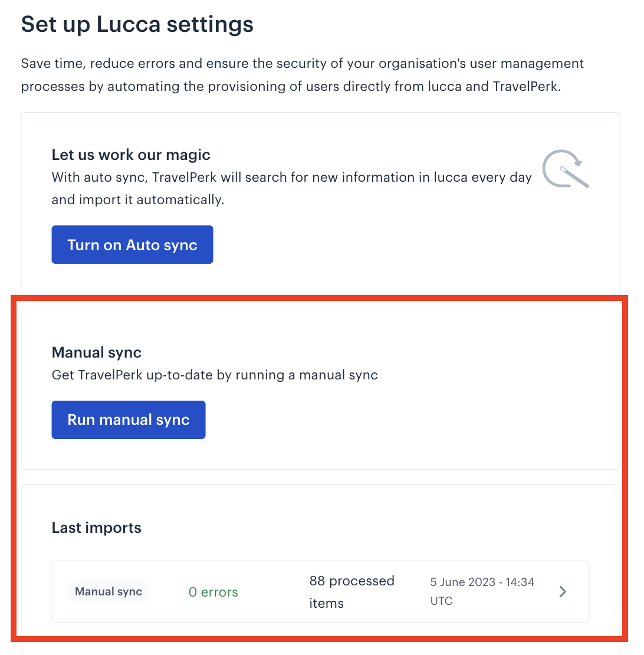Click the Manual sync section heading
The width and height of the screenshot is (644, 655).
(96, 352)
